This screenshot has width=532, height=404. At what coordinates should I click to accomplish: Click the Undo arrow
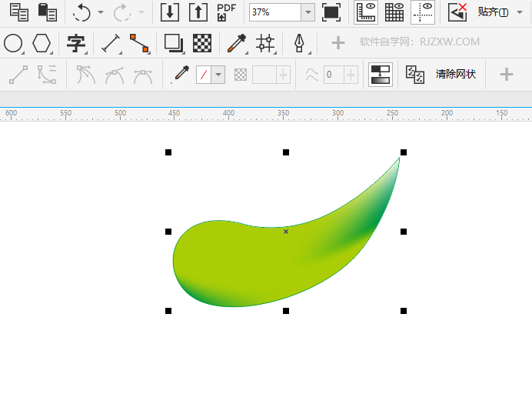82,12
